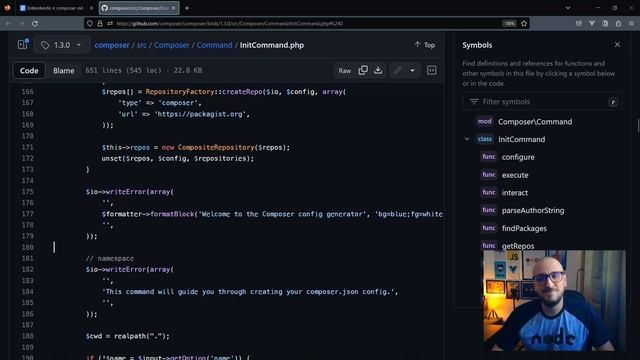Click the edit file pencil icon

coord(398,70)
